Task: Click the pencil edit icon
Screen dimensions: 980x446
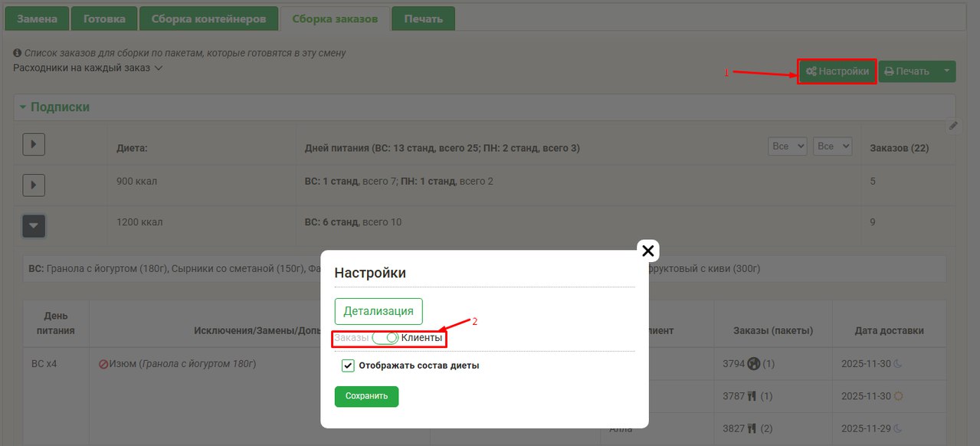Action: point(953,126)
